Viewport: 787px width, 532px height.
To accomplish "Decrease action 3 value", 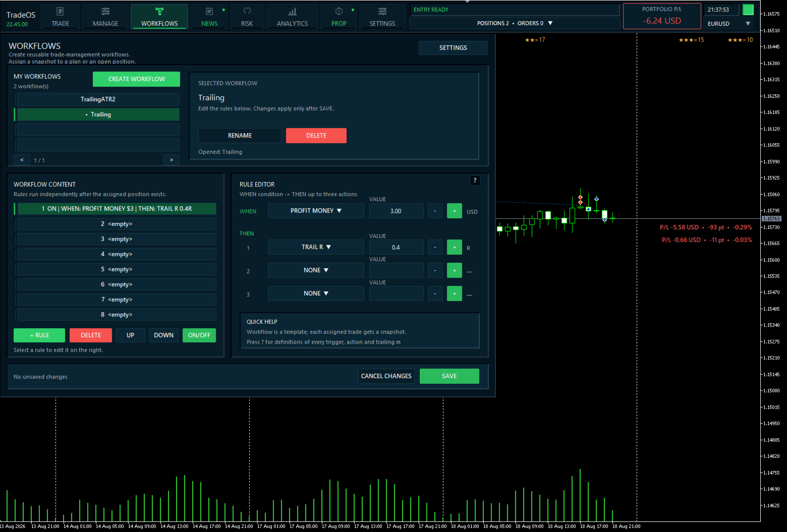I will [x=435, y=293].
